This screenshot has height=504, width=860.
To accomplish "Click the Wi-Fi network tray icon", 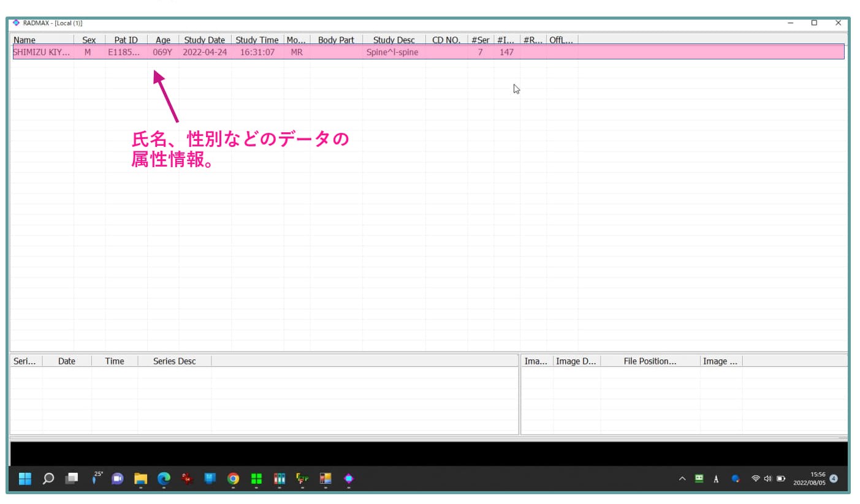I will click(x=755, y=478).
